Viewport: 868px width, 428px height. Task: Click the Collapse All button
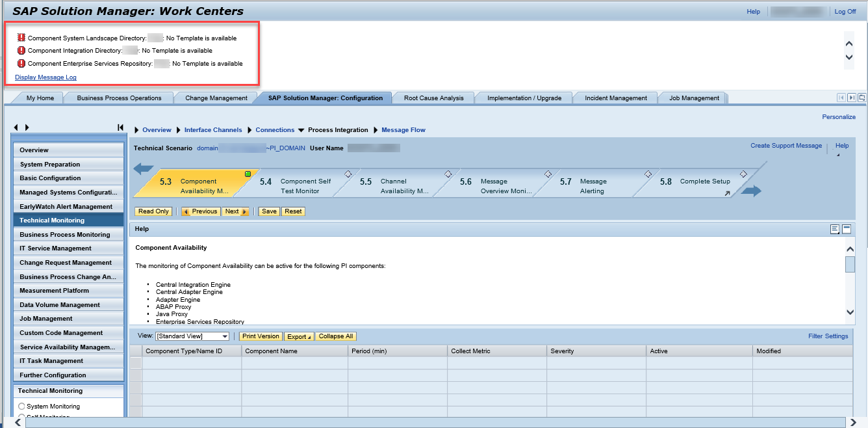click(336, 336)
